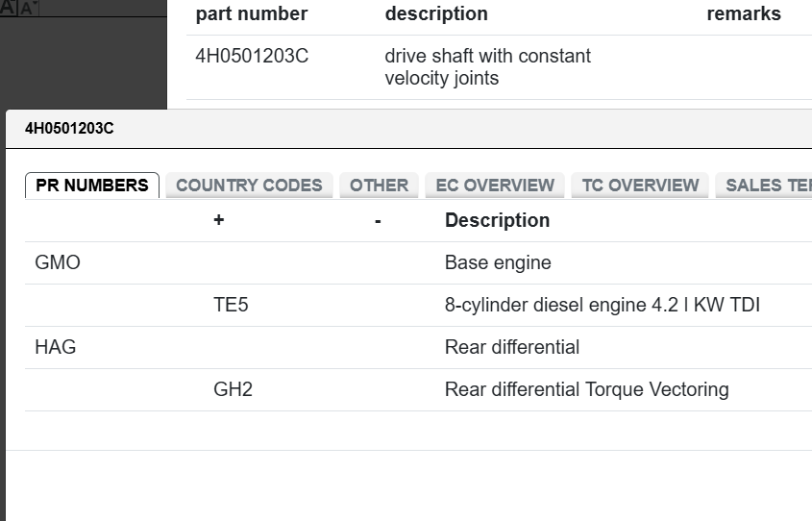This screenshot has width=812, height=521.
Task: Click the 'Base engine' description
Action: tap(498, 262)
